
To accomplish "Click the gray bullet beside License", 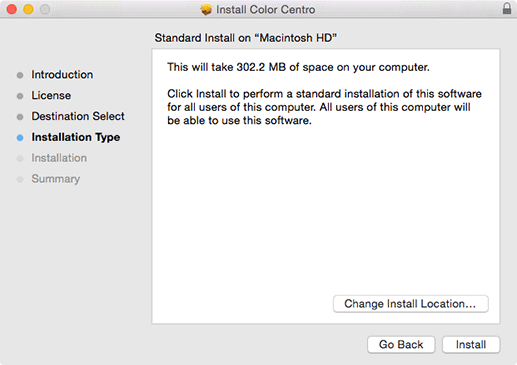I will (20, 96).
